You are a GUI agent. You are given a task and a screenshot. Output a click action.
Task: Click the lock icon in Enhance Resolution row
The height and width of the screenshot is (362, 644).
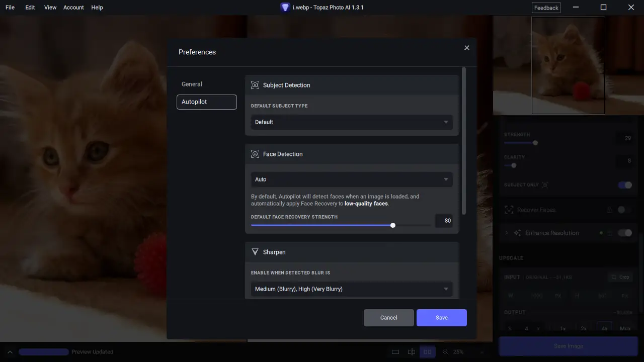(609, 233)
